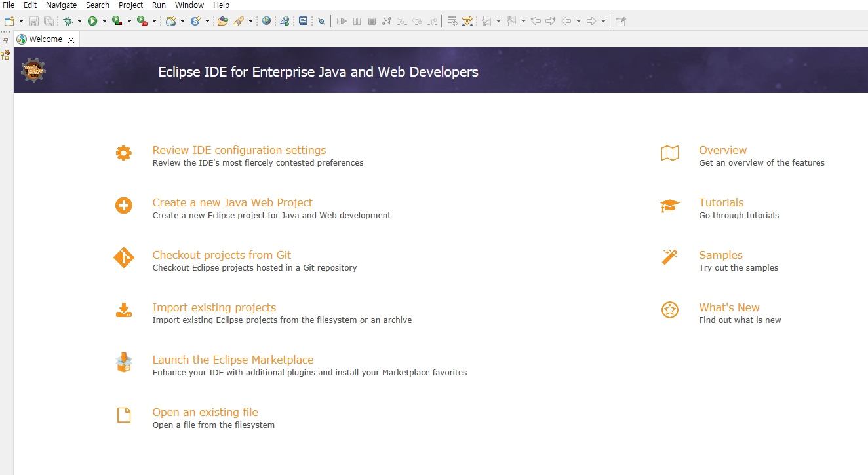Open the Edit menu

[30, 5]
